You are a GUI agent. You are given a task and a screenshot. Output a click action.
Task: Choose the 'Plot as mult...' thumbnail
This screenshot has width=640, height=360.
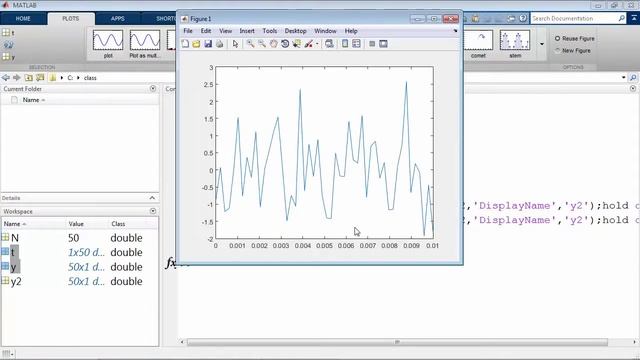tap(145, 44)
